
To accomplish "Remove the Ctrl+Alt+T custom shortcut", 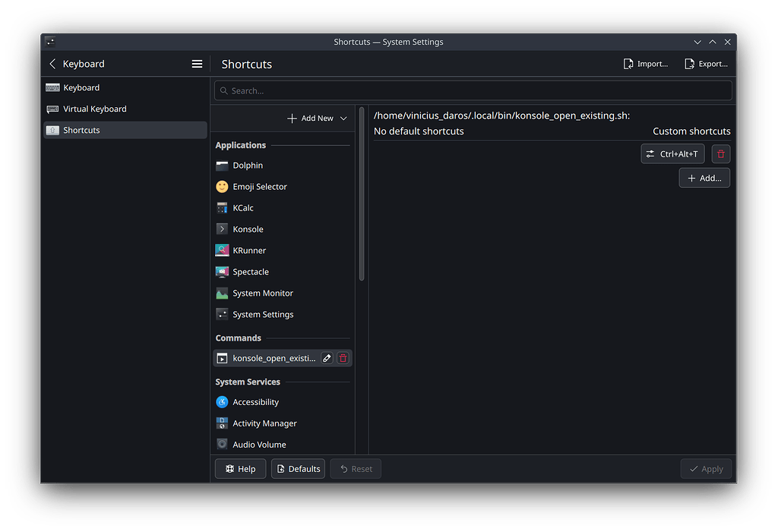I will tap(720, 154).
